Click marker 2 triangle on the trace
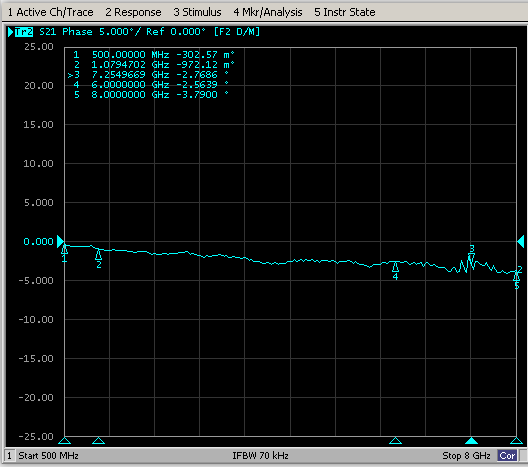528x467 pixels. pos(98,254)
